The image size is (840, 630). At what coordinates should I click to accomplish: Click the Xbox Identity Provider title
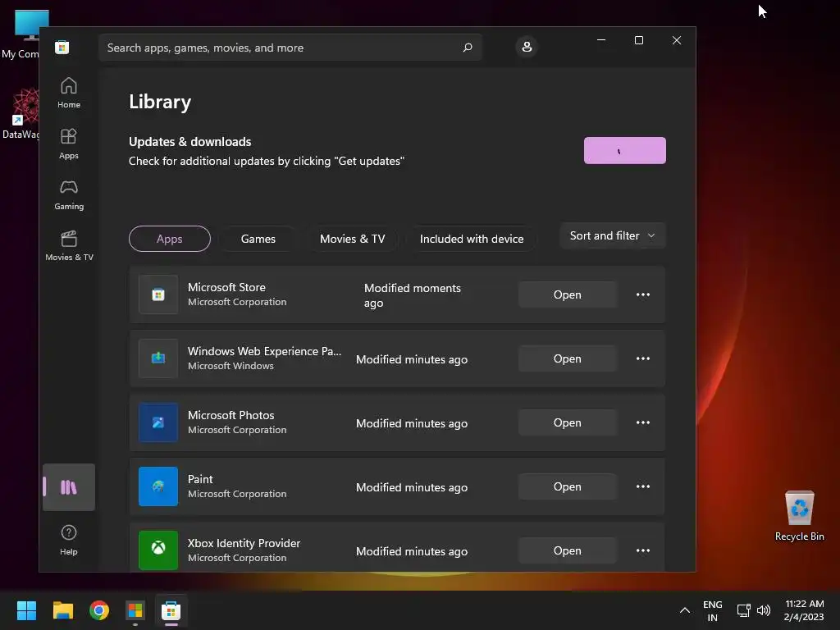pyautogui.click(x=244, y=543)
